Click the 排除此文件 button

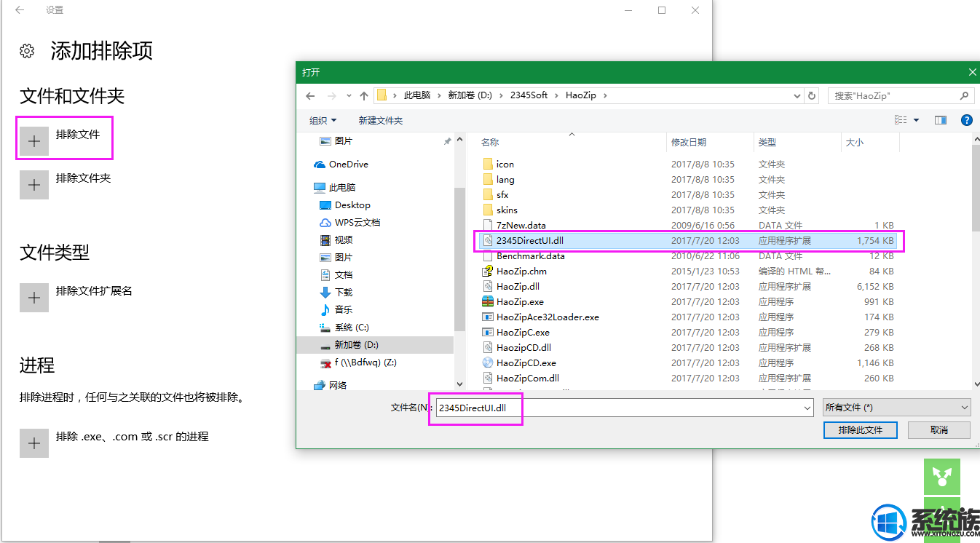(861, 430)
